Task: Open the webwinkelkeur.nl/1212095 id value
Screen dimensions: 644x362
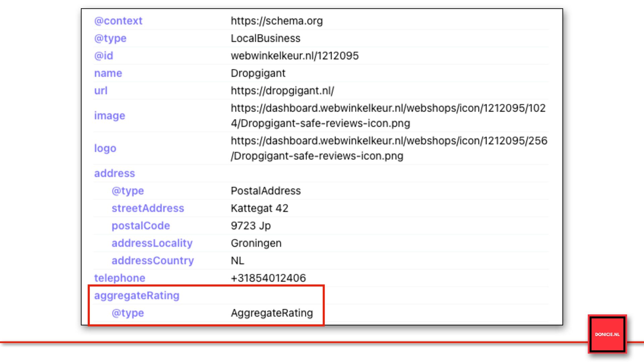Action: click(294, 56)
